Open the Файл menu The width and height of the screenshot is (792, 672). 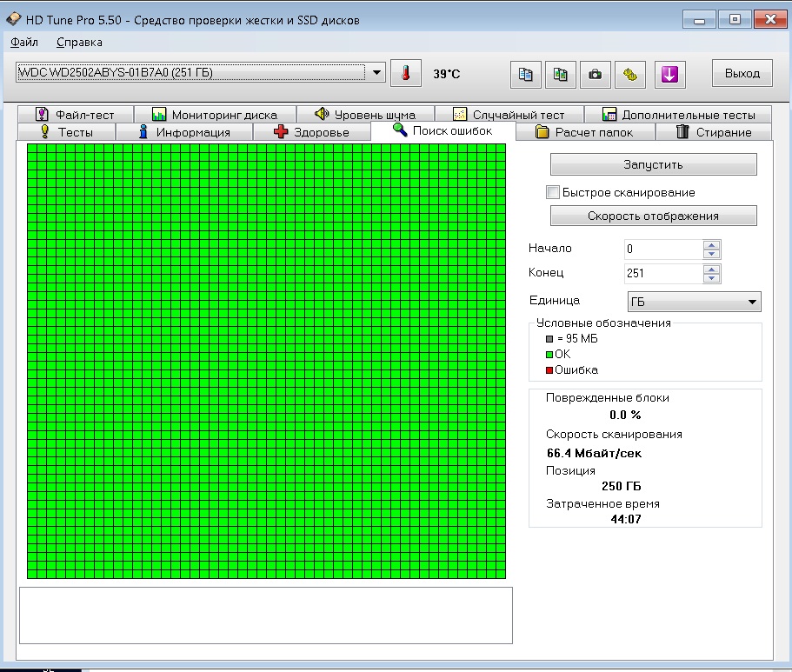[24, 42]
